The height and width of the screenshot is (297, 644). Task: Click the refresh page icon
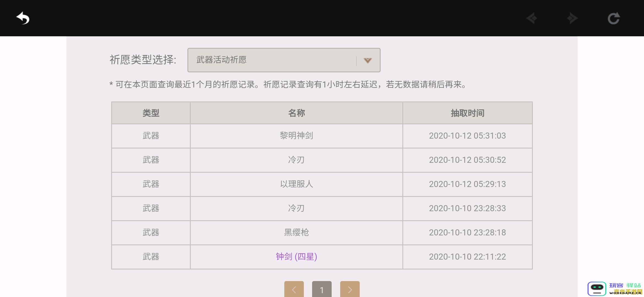point(614,18)
